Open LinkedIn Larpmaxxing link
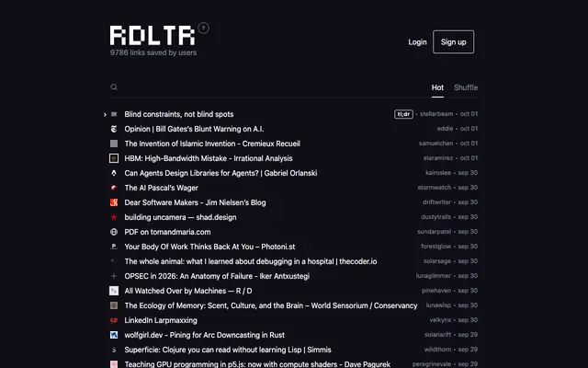This screenshot has height=368, width=588. click(x=161, y=320)
